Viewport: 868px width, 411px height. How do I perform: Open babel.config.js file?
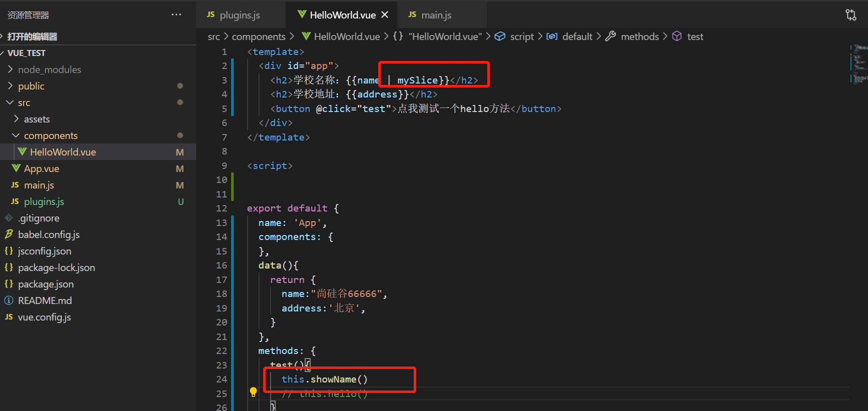point(98,234)
